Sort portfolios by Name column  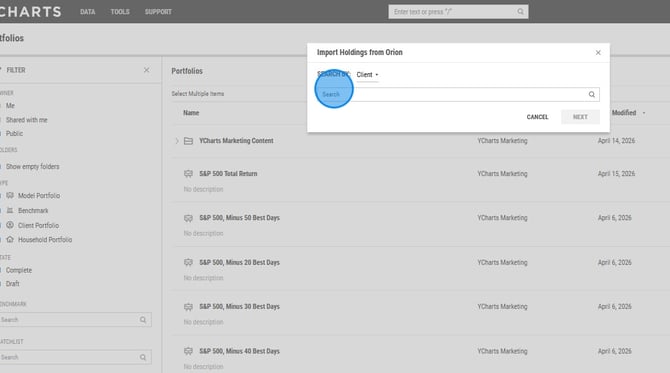pyautogui.click(x=191, y=113)
